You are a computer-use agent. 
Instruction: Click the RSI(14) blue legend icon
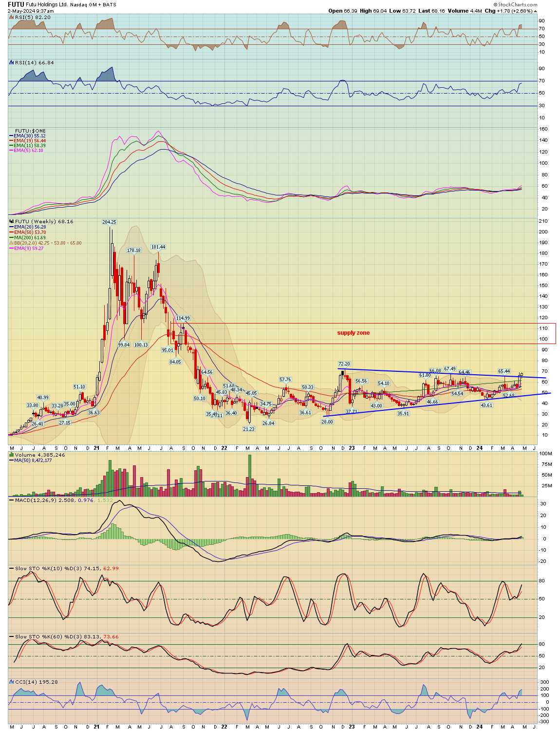(12, 63)
